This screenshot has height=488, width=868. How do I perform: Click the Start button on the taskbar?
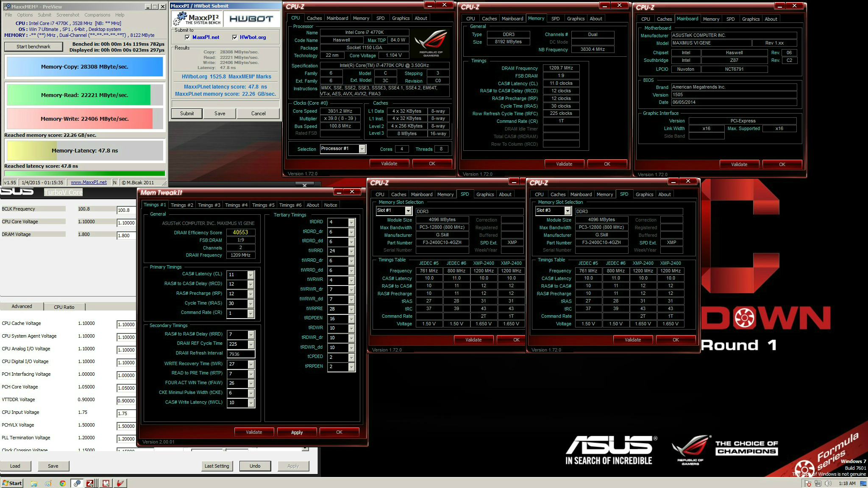pyautogui.click(x=12, y=483)
